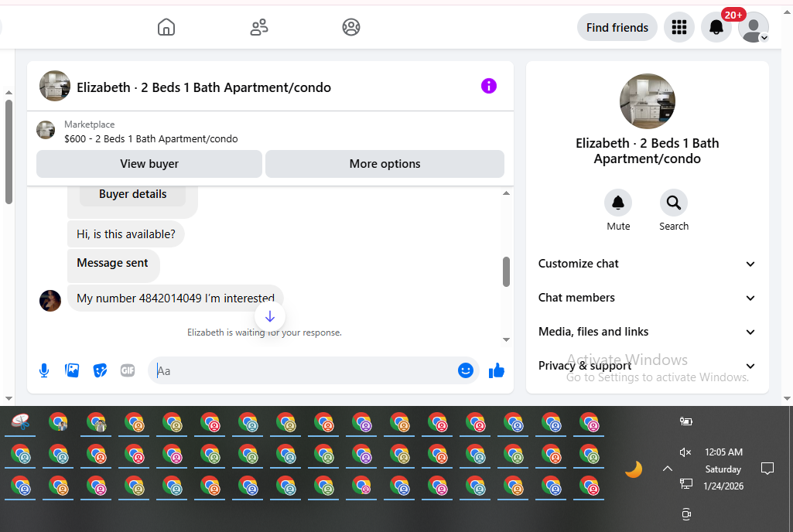Click the More options button
This screenshot has width=793, height=532.
tap(385, 164)
